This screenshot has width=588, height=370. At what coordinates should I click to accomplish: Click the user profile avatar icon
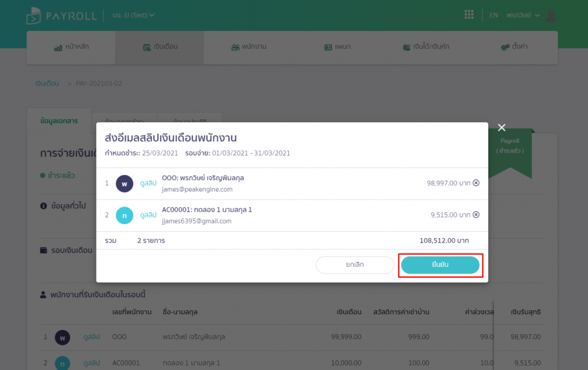click(x=551, y=15)
